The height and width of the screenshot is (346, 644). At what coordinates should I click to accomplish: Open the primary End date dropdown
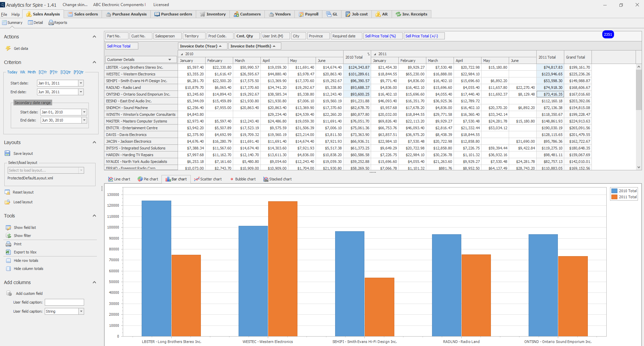pyautogui.click(x=81, y=92)
